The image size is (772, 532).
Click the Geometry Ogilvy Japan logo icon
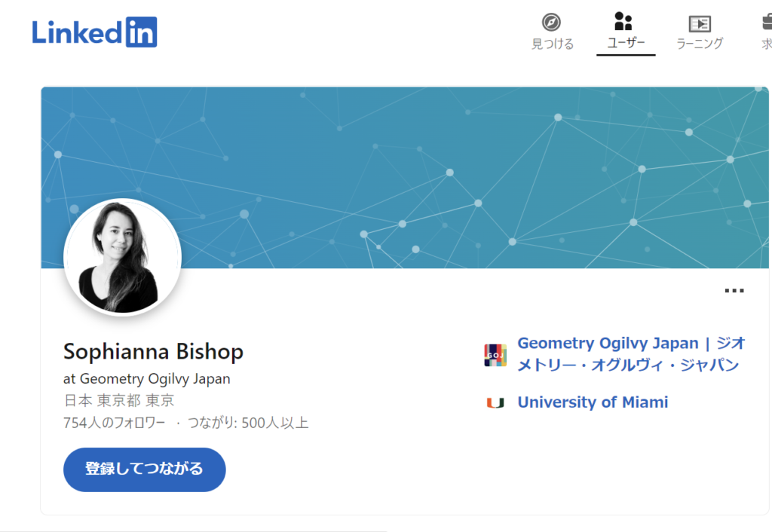pyautogui.click(x=495, y=356)
